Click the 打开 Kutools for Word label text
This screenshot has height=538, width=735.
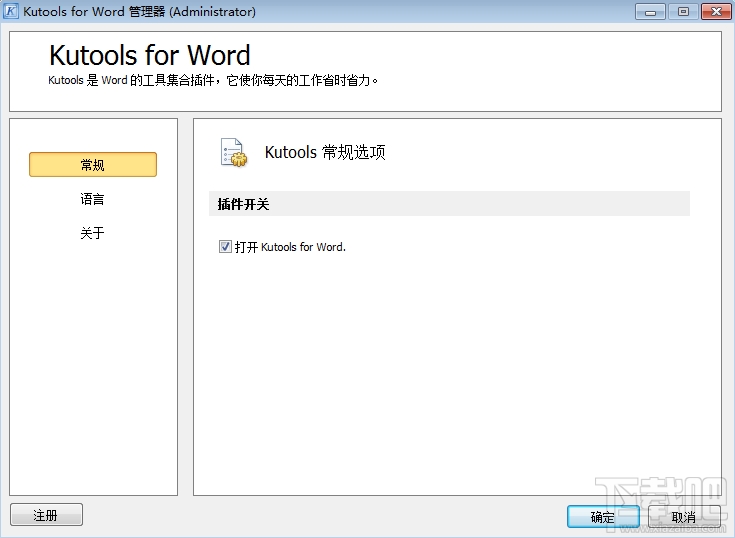tap(290, 247)
